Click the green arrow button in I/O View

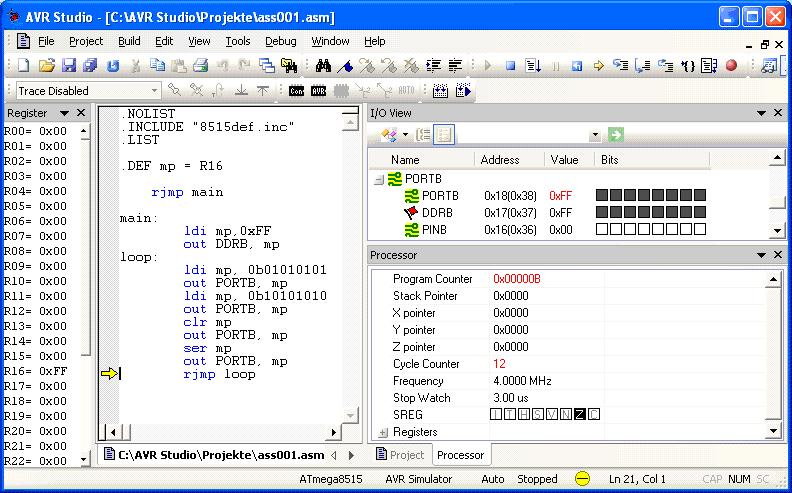(x=616, y=134)
